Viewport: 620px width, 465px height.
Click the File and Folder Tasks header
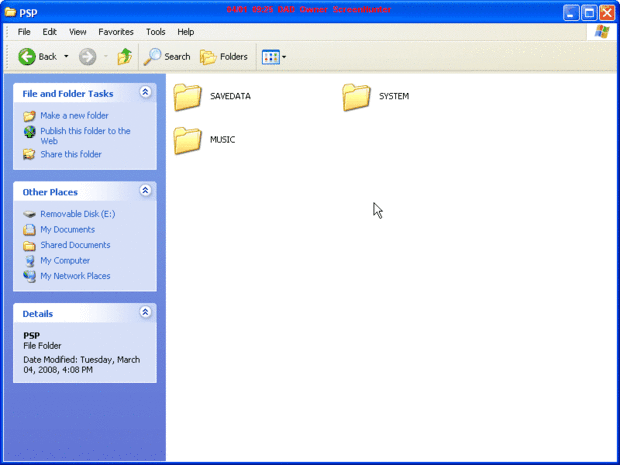68,94
